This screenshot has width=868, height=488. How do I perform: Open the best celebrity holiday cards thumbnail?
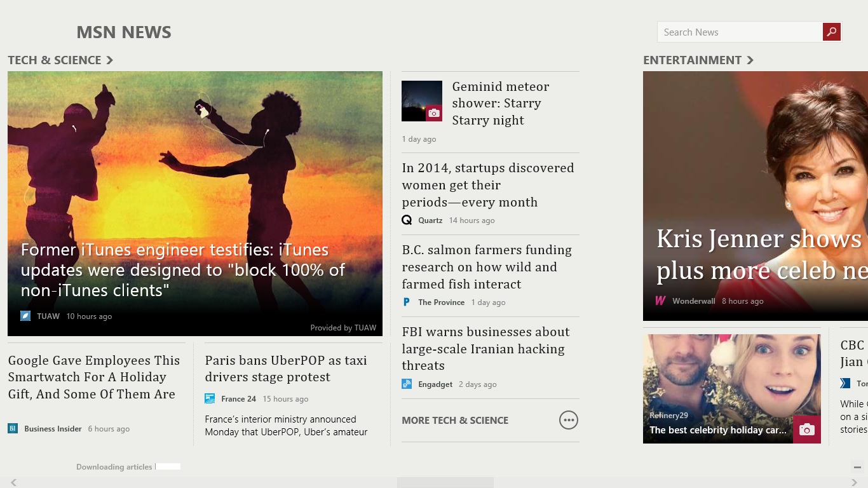click(x=732, y=389)
